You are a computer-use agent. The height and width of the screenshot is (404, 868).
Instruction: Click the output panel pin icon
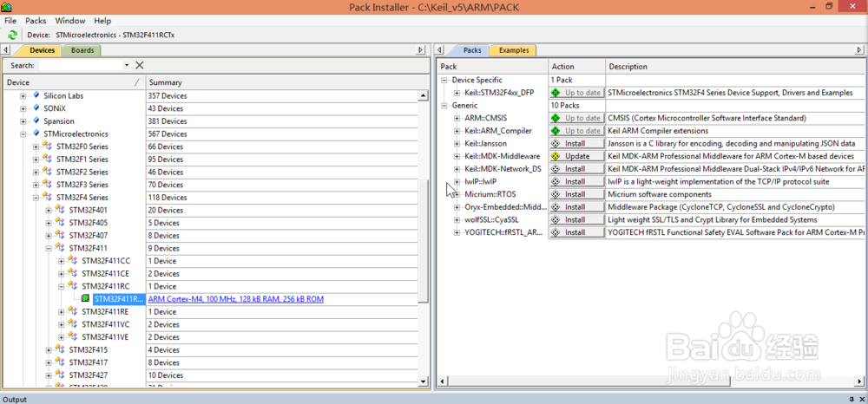coord(852,399)
